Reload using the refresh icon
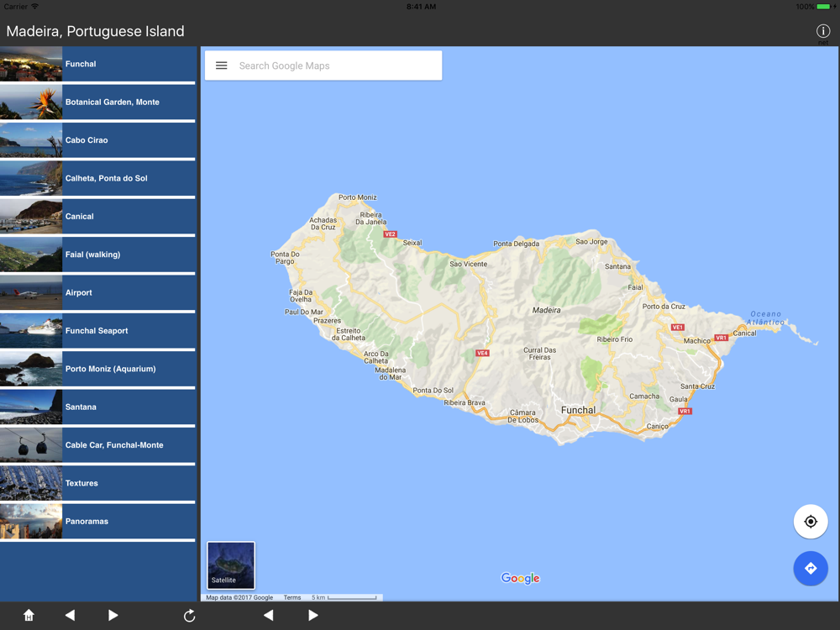The height and width of the screenshot is (630, 840). (x=189, y=616)
